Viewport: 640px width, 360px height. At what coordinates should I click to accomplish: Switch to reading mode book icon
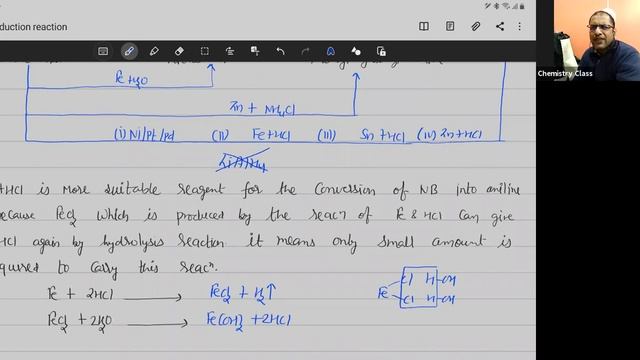click(424, 27)
